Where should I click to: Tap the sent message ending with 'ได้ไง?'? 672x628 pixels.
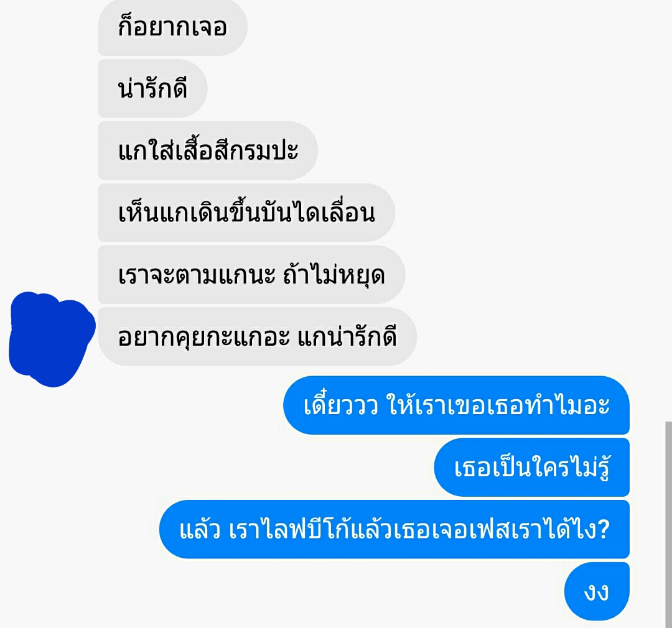[x=394, y=529]
